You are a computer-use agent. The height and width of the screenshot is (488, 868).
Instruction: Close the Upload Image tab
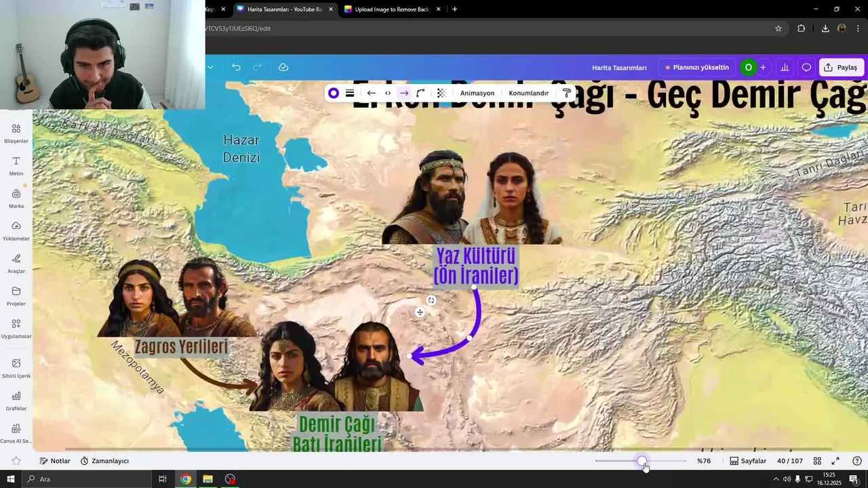(439, 9)
